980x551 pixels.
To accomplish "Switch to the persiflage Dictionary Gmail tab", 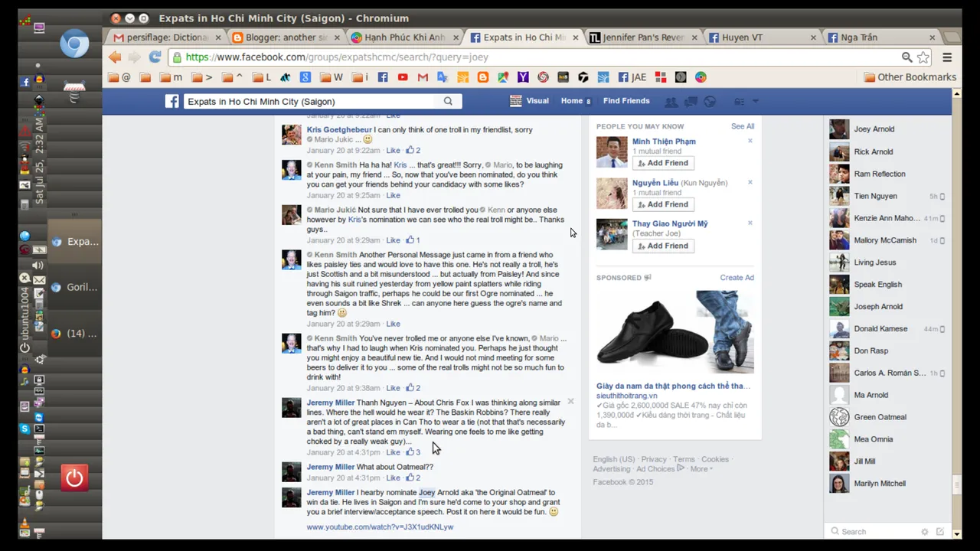I will (167, 37).
